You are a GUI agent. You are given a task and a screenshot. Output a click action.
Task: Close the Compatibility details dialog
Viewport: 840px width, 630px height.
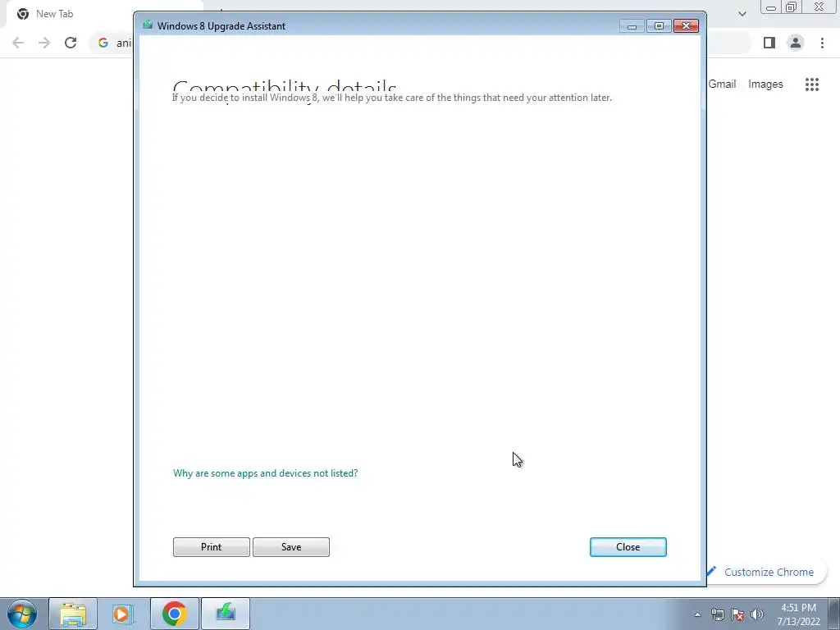pos(628,547)
